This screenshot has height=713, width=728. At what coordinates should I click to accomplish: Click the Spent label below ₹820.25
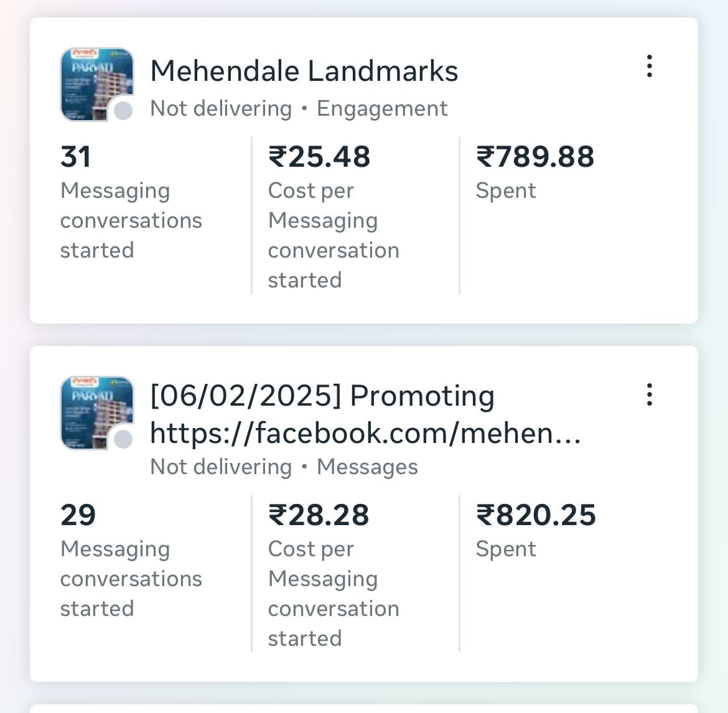pos(505,549)
